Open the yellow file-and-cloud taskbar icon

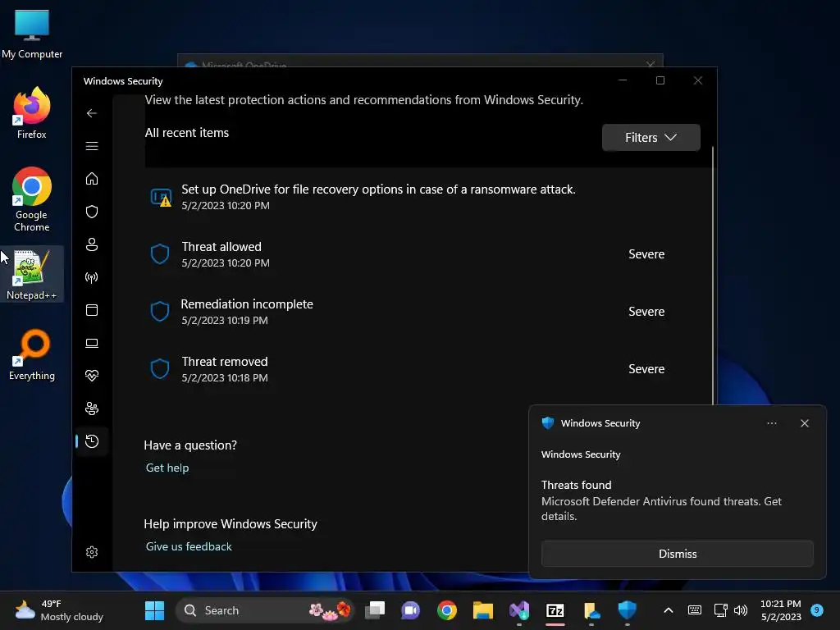click(591, 610)
